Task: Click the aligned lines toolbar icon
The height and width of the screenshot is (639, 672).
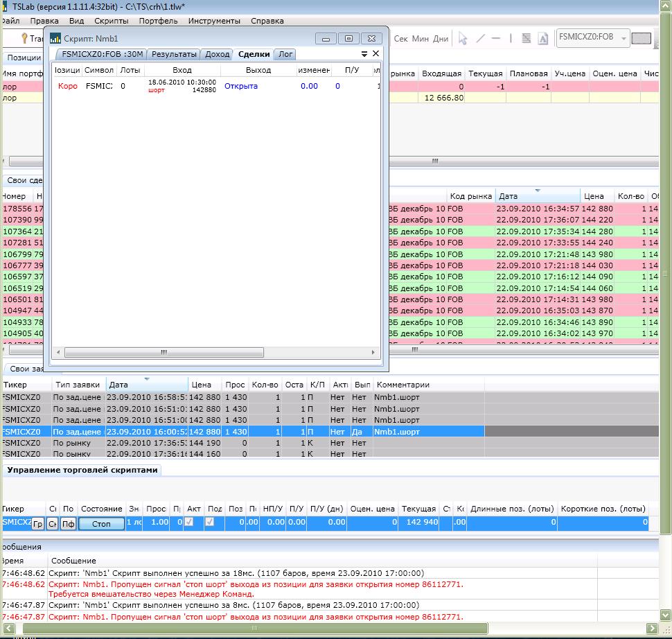Action: pos(527,39)
